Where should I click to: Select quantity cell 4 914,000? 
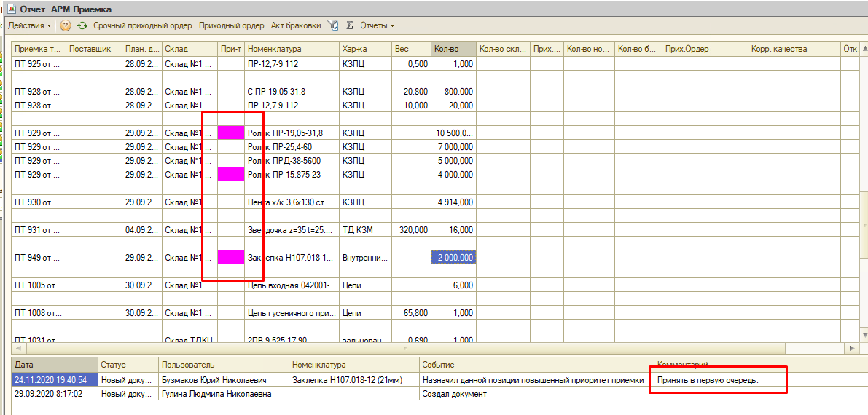(x=453, y=202)
